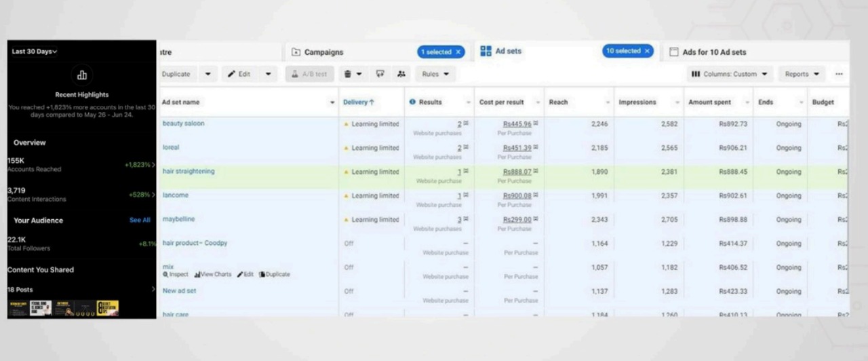
Task: Click the three-dot more options icon
Action: click(x=839, y=74)
